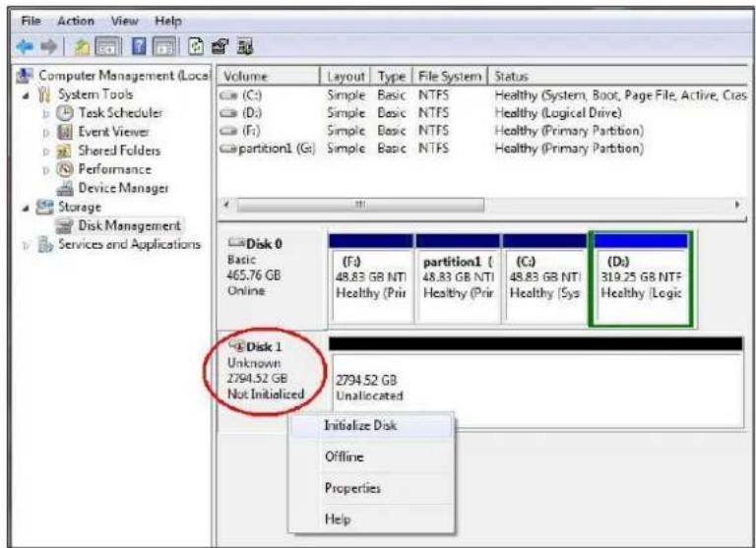Sort by the File System column header

[x=450, y=76]
